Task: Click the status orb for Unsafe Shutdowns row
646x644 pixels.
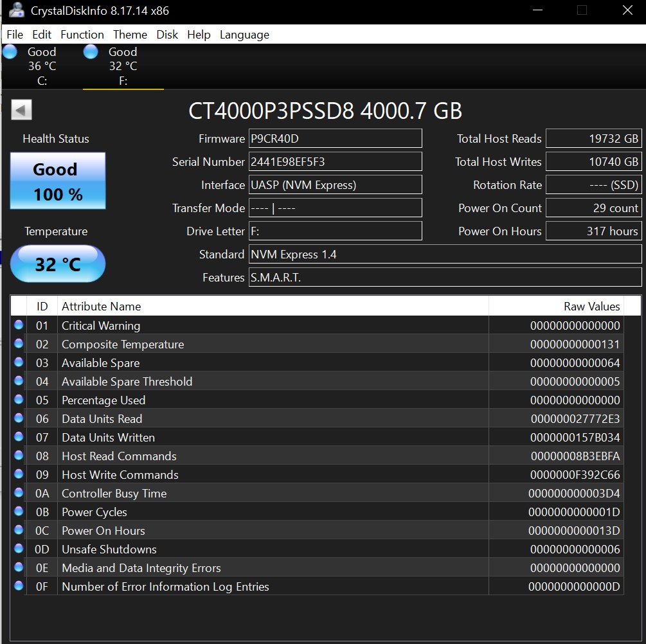Action: [x=19, y=548]
